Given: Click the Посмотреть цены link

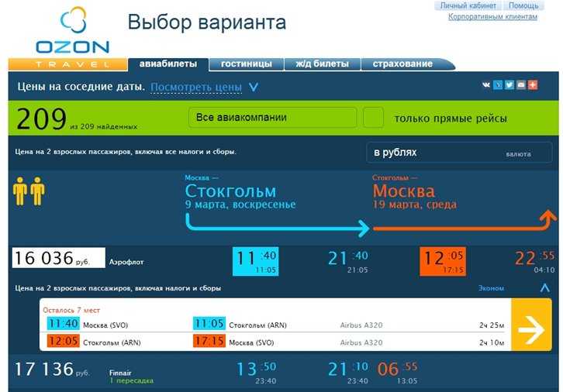Looking at the screenshot, I should pyautogui.click(x=196, y=87).
